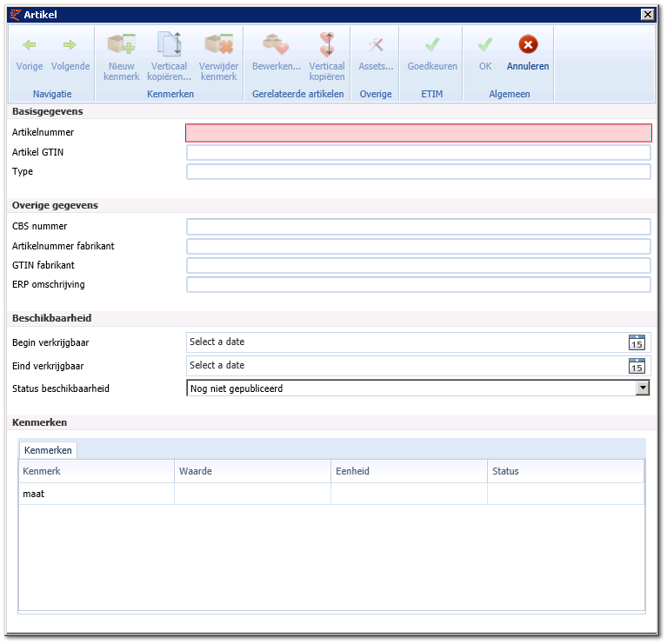Click the Artikel GTIN input
The height and width of the screenshot is (644, 667).
pos(418,152)
